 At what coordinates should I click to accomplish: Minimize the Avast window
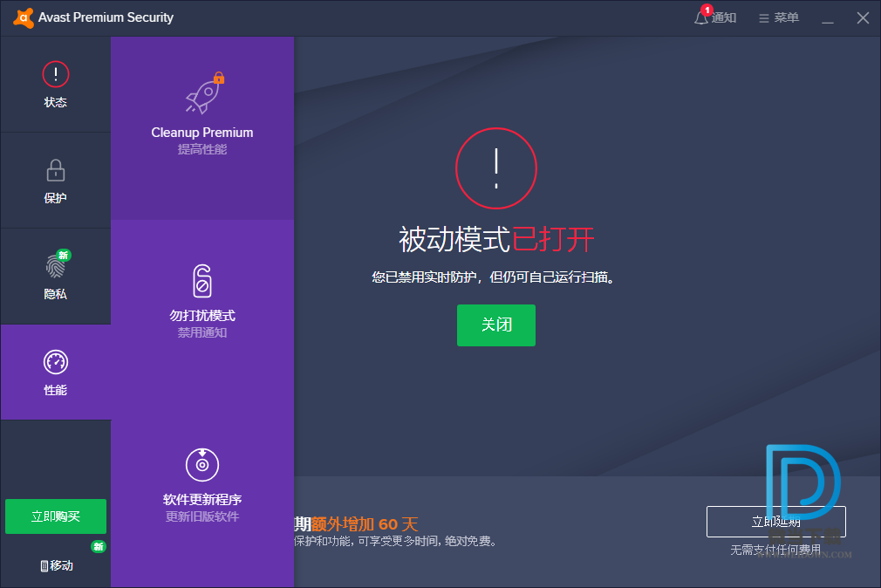[828, 17]
